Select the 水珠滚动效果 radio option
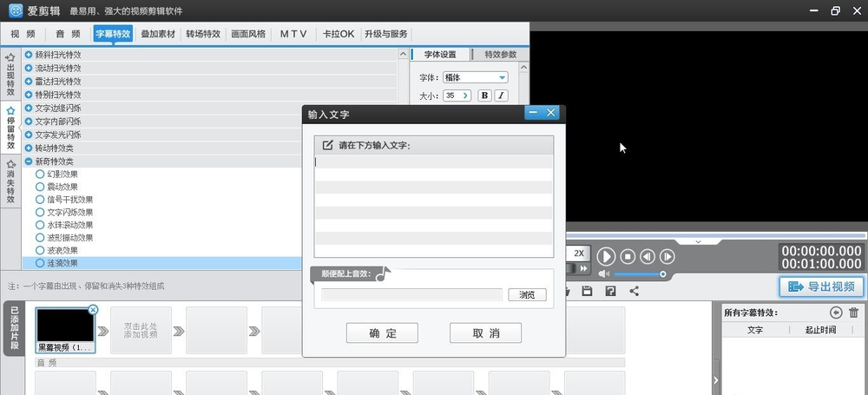Viewport: 868px width, 395px height. (40, 225)
